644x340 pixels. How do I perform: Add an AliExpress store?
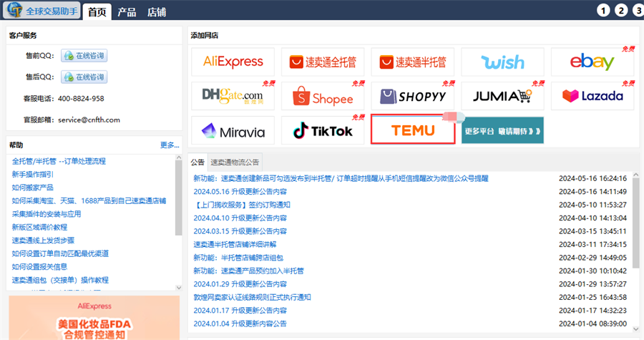coord(233,62)
